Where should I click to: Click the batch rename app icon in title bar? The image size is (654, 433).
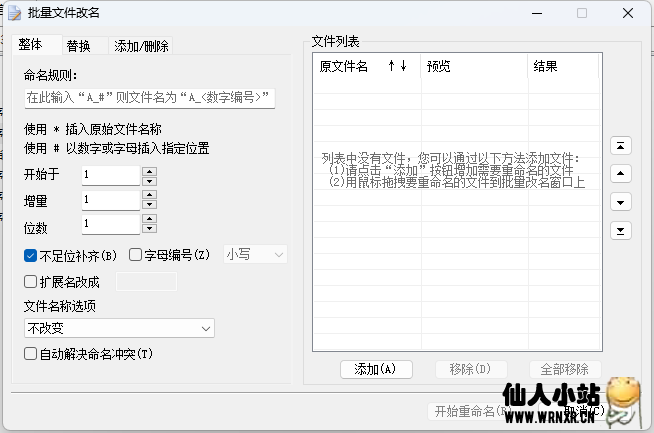coord(14,13)
